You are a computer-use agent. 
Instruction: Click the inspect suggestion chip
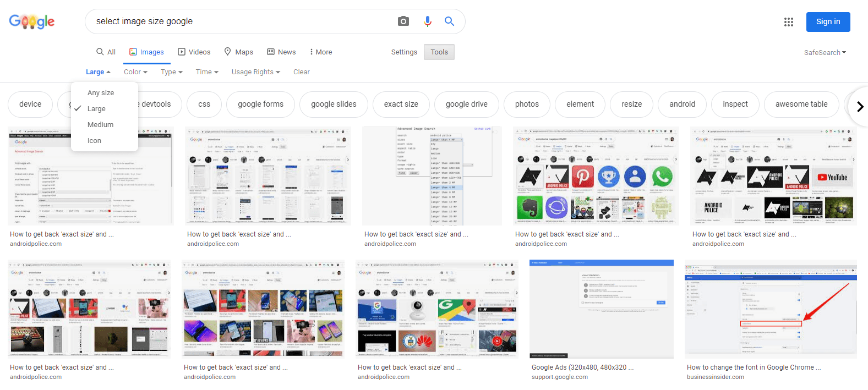(735, 104)
